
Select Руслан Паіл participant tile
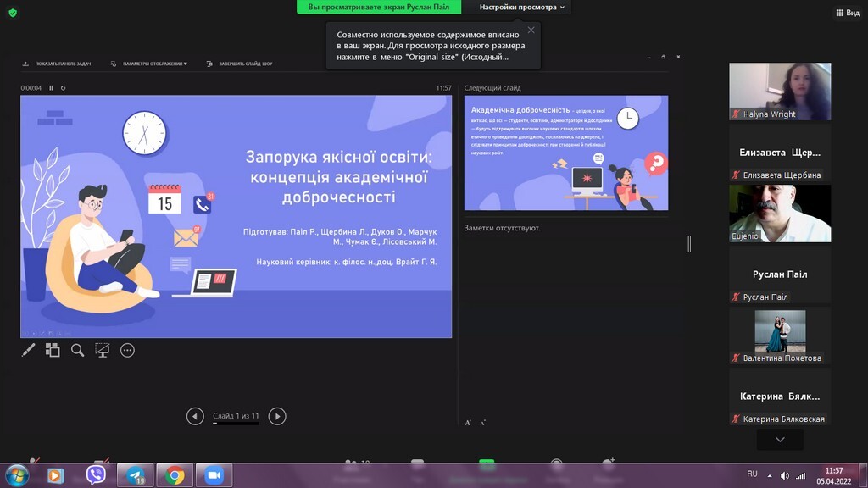(780, 274)
